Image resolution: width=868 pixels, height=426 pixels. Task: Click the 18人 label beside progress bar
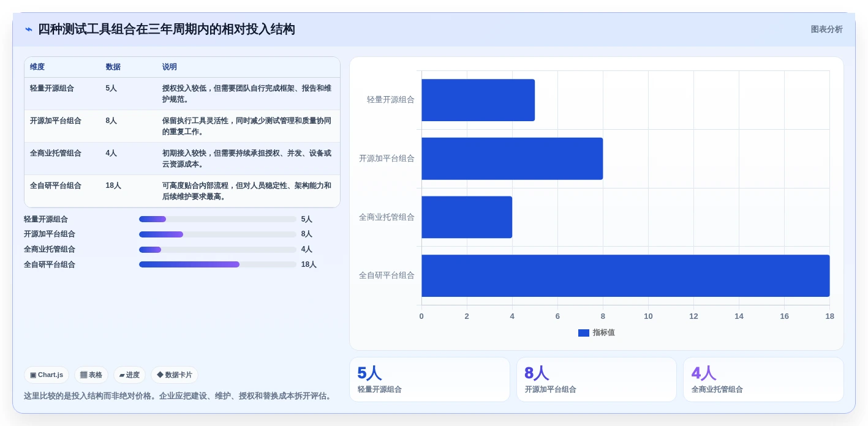309,264
